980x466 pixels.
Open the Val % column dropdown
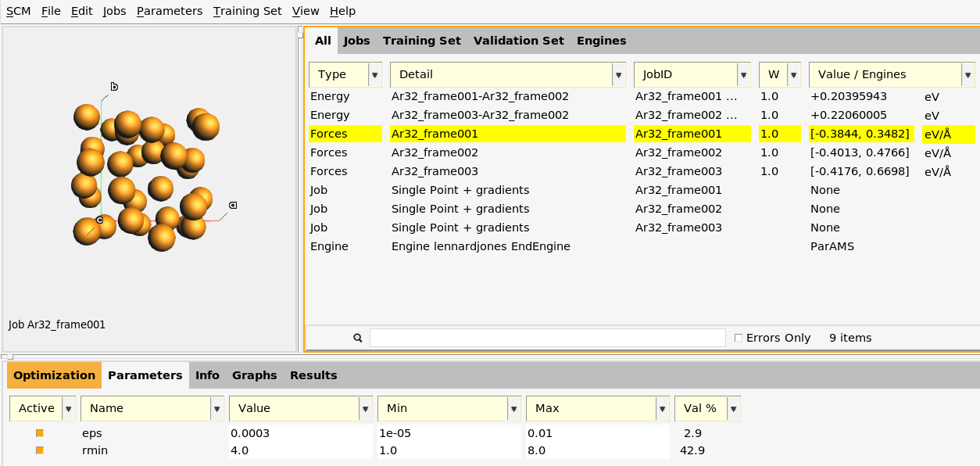732,408
